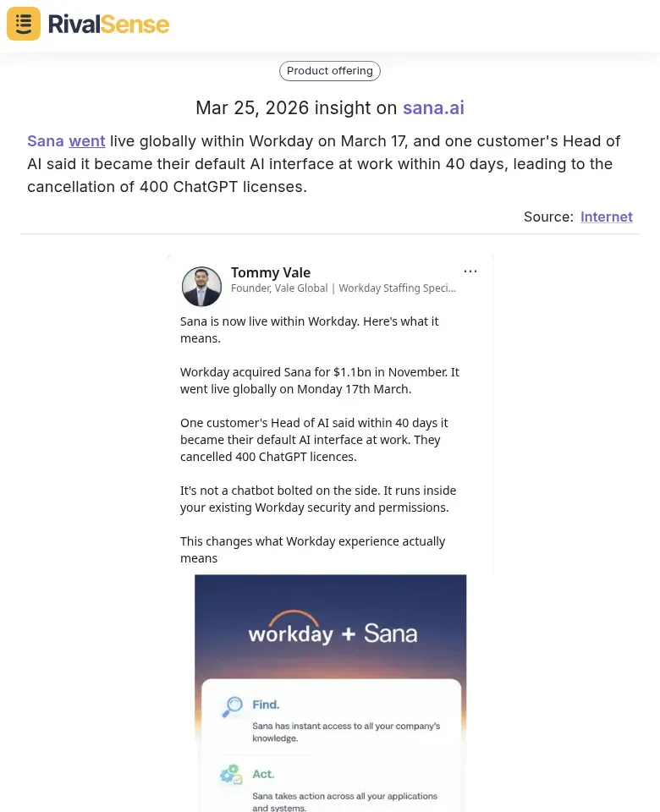The width and height of the screenshot is (660, 812).
Task: Click the yellow RivalSense list icon
Action: 23,23
